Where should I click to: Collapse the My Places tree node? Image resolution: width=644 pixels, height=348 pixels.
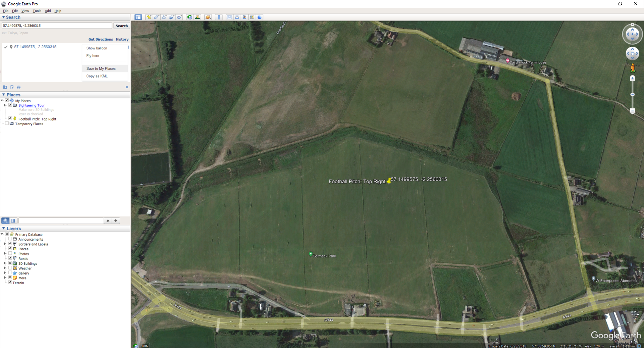pyautogui.click(x=2, y=100)
